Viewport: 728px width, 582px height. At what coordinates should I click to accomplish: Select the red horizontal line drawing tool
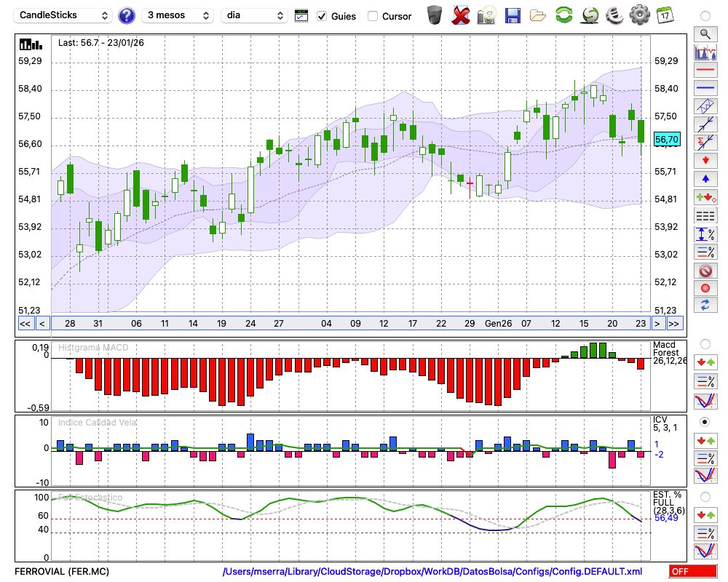tap(705, 71)
